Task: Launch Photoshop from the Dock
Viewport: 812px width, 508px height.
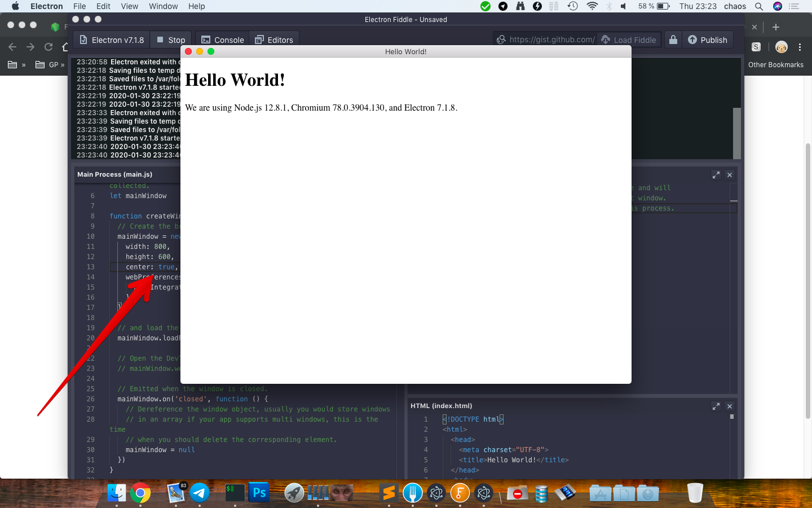Action: coord(258,492)
